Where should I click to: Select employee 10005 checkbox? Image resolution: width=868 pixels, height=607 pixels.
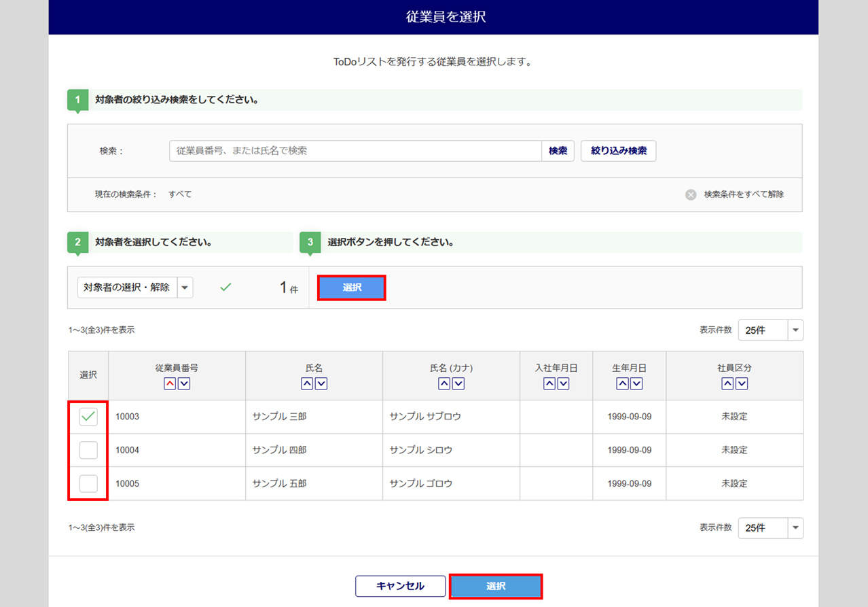[88, 483]
